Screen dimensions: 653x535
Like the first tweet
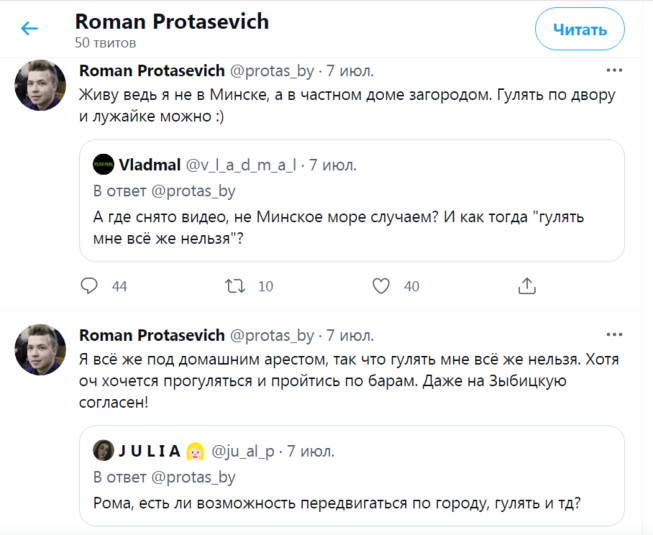pyautogui.click(x=381, y=286)
